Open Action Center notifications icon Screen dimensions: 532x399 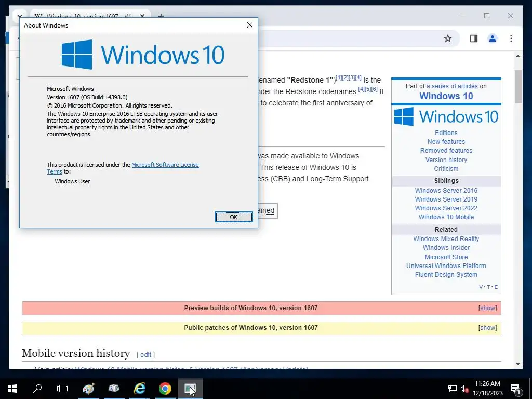point(516,389)
